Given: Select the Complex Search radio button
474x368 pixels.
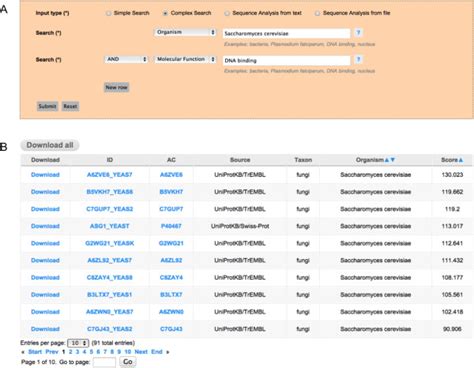Looking at the screenshot, I should click(x=165, y=13).
